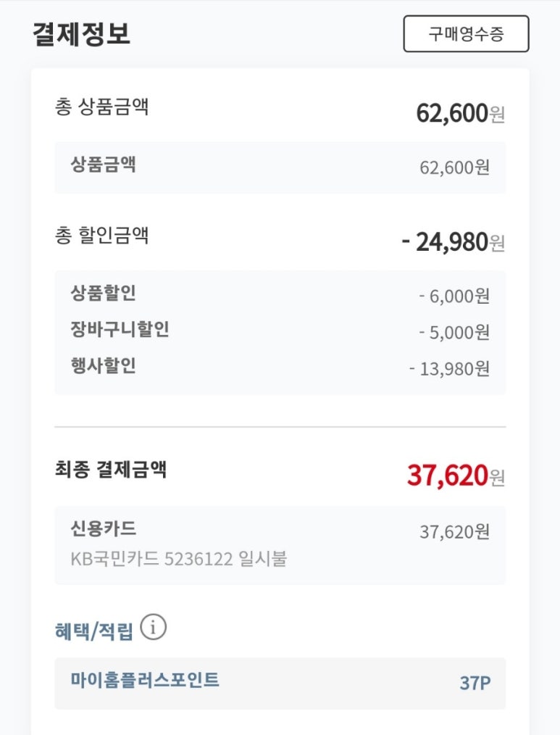
Task: Click the 혜택/적립 section title
Action: click(93, 631)
